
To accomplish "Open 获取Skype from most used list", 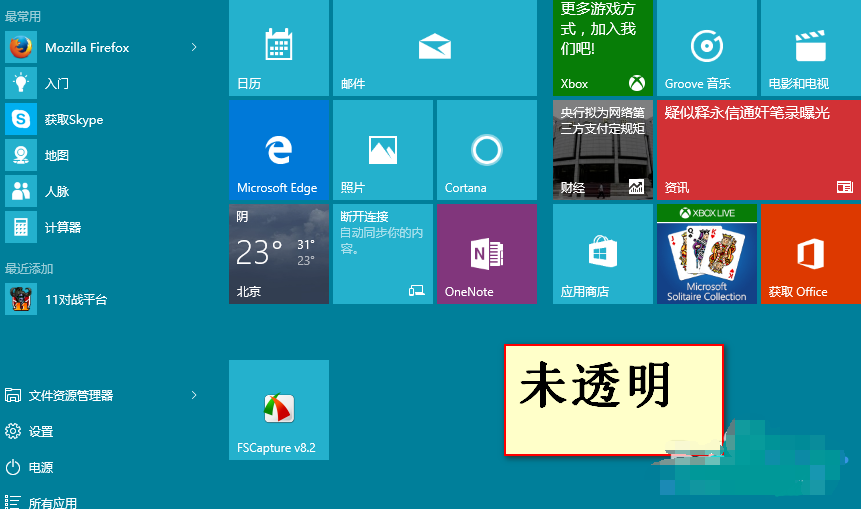I will coord(73,119).
